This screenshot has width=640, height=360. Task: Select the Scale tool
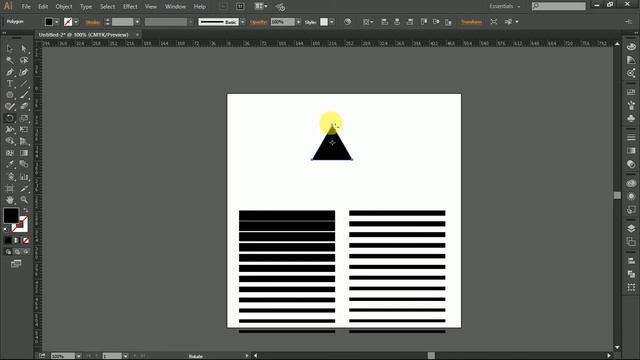(24, 118)
